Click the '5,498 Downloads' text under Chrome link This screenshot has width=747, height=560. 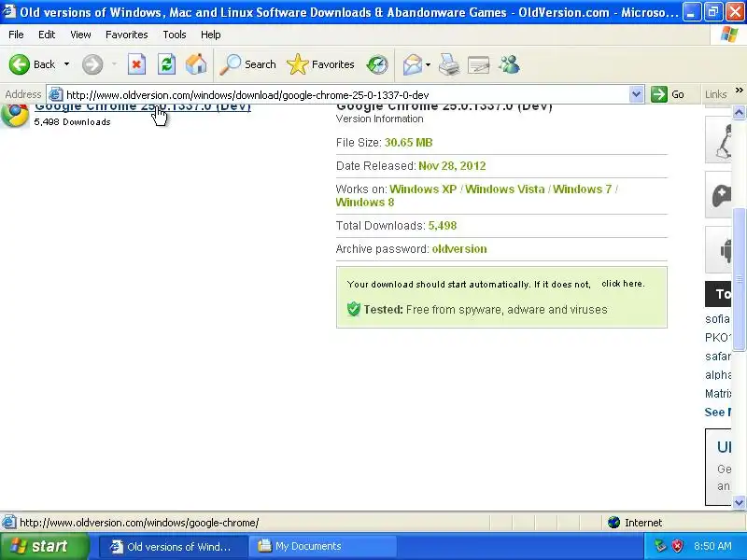[73, 122]
